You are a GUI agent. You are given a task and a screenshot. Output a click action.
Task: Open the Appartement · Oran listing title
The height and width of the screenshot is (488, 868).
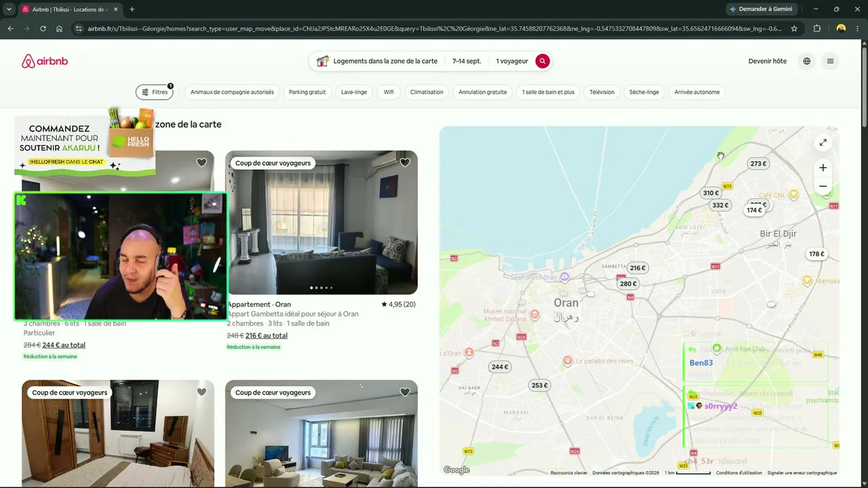[259, 304]
